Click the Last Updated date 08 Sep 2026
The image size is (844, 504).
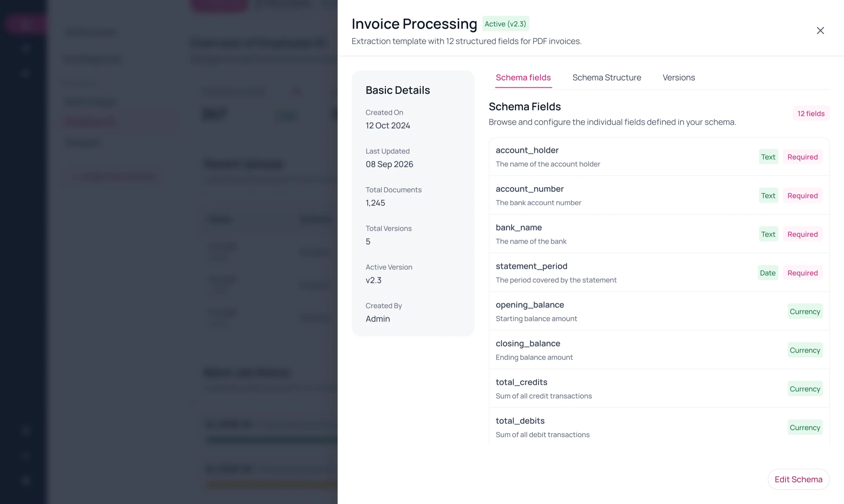pyautogui.click(x=389, y=164)
